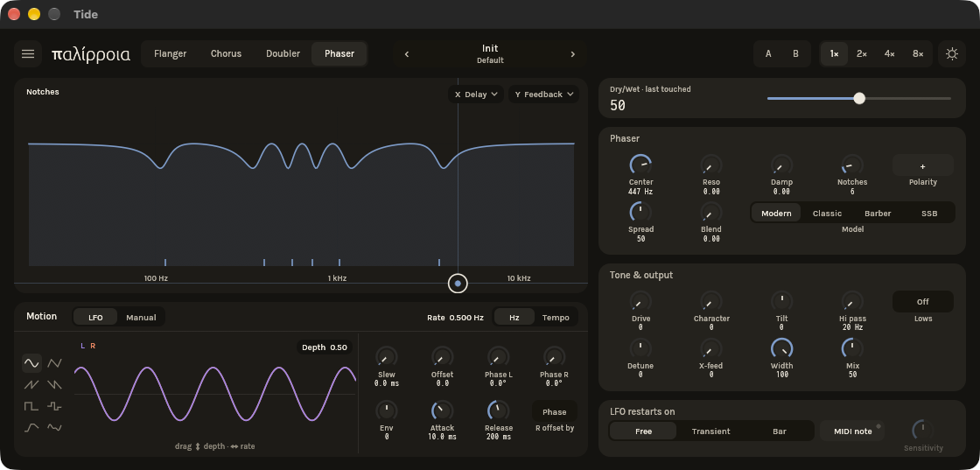
Task: Go to previous preset with left chevron
Action: [407, 54]
